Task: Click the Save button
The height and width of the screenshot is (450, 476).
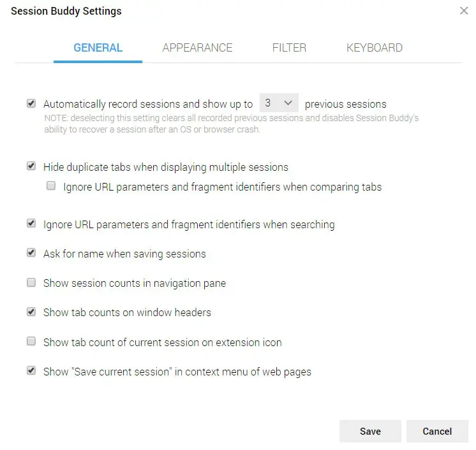Action: pyautogui.click(x=370, y=432)
